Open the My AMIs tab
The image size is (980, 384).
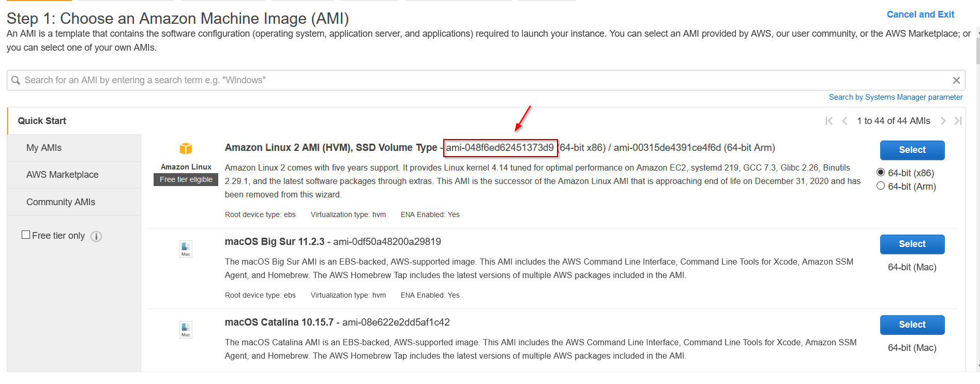pos(74,148)
